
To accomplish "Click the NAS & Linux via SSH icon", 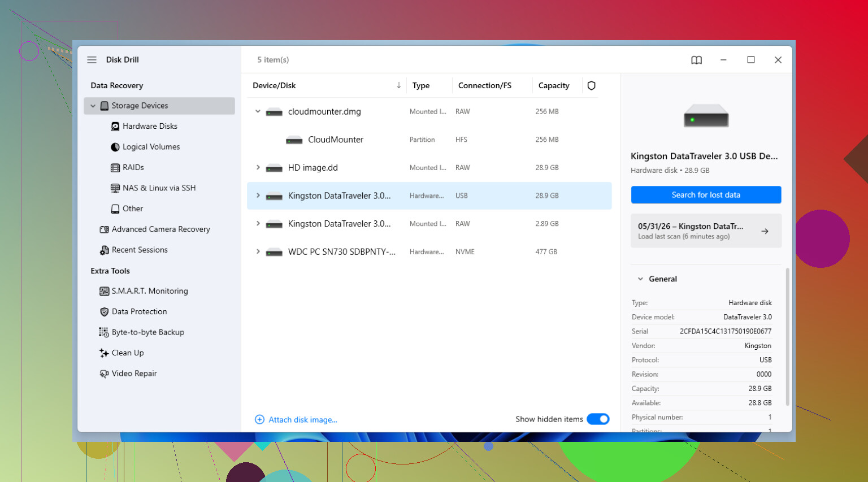I will 115,188.
